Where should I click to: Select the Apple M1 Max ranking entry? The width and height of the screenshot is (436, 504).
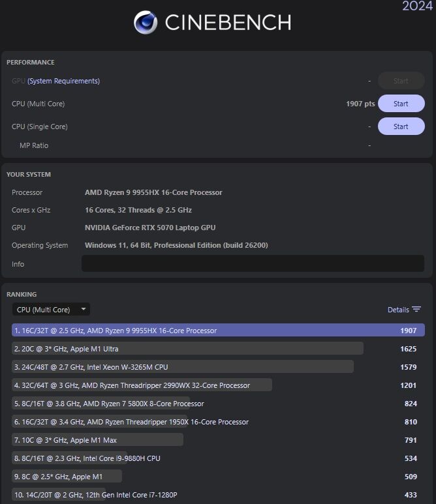pyautogui.click(x=98, y=440)
